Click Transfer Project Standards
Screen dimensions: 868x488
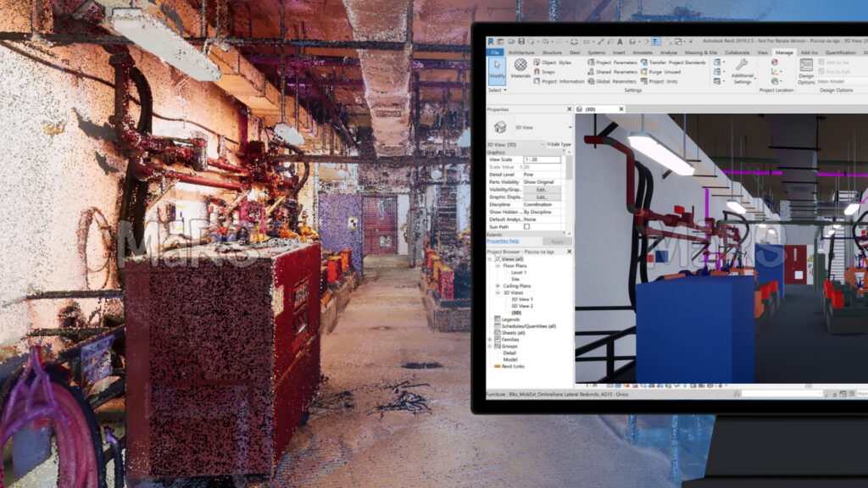673,63
